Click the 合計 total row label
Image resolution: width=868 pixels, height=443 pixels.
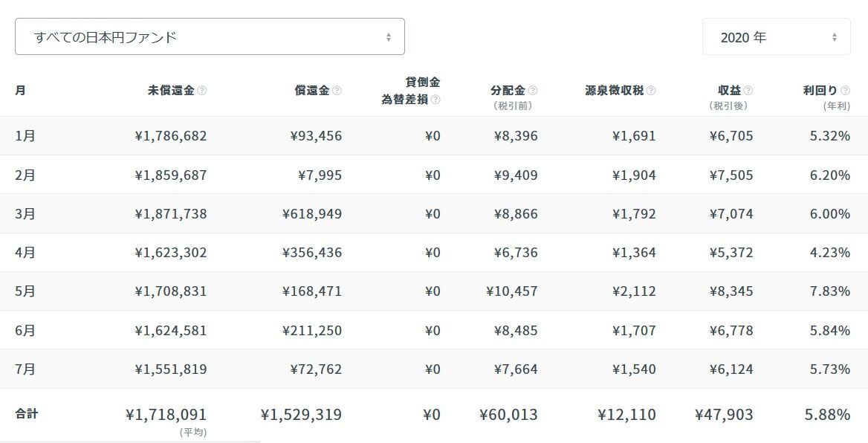pos(27,414)
